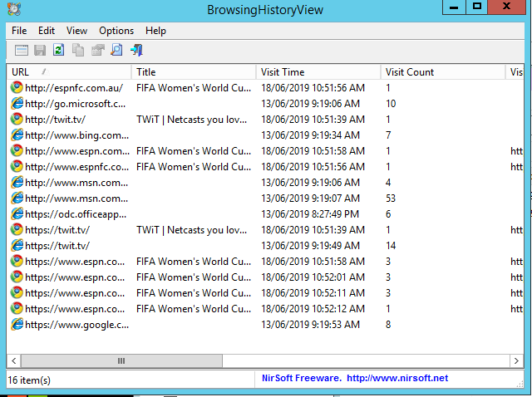This screenshot has width=532, height=397.
Task: Open the Help menu
Action: pyautogui.click(x=155, y=31)
